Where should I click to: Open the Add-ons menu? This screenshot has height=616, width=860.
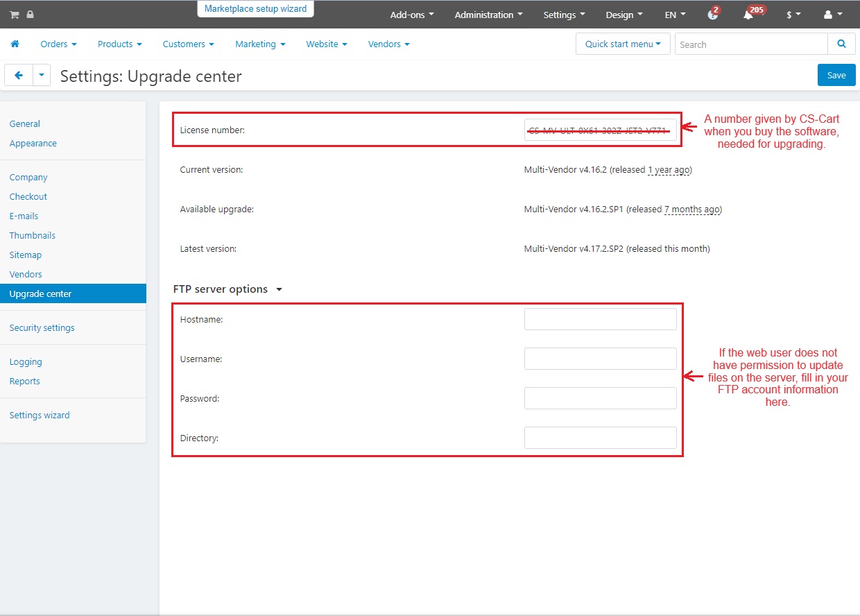[412, 15]
